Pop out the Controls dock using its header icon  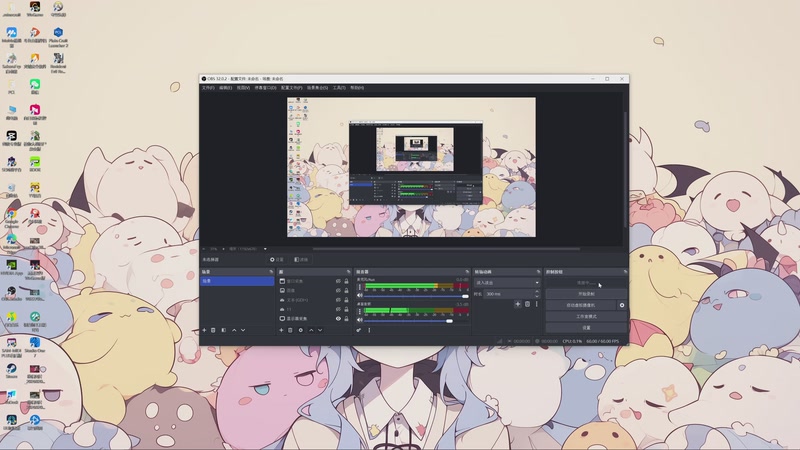pos(625,272)
